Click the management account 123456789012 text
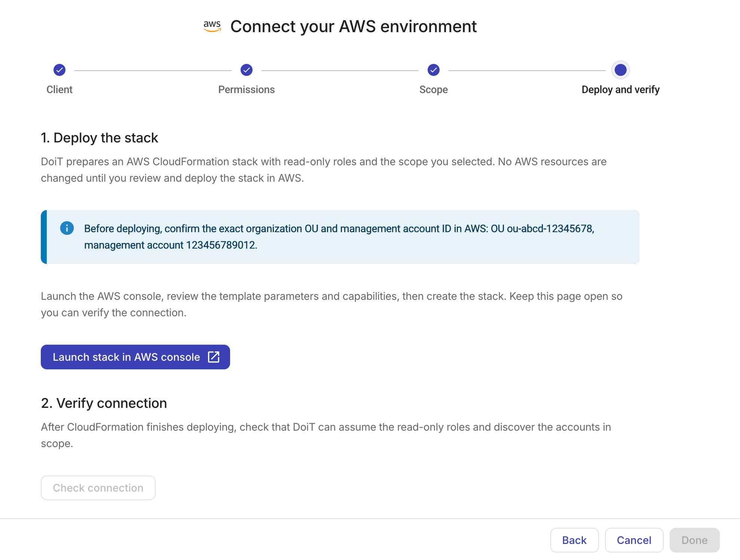The image size is (740, 560). click(171, 245)
